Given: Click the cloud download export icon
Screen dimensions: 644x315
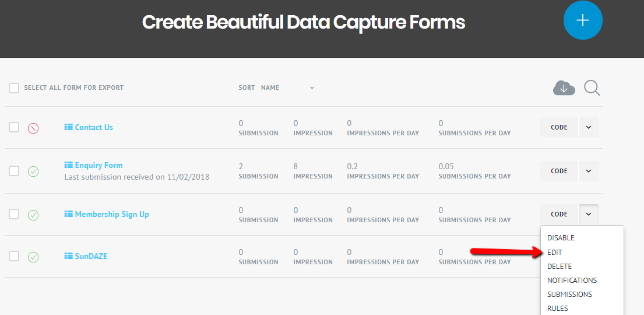Looking at the screenshot, I should point(564,88).
